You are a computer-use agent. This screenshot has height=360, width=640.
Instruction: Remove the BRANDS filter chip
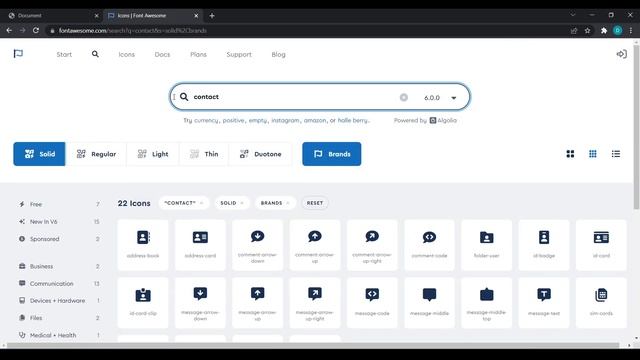point(288,203)
